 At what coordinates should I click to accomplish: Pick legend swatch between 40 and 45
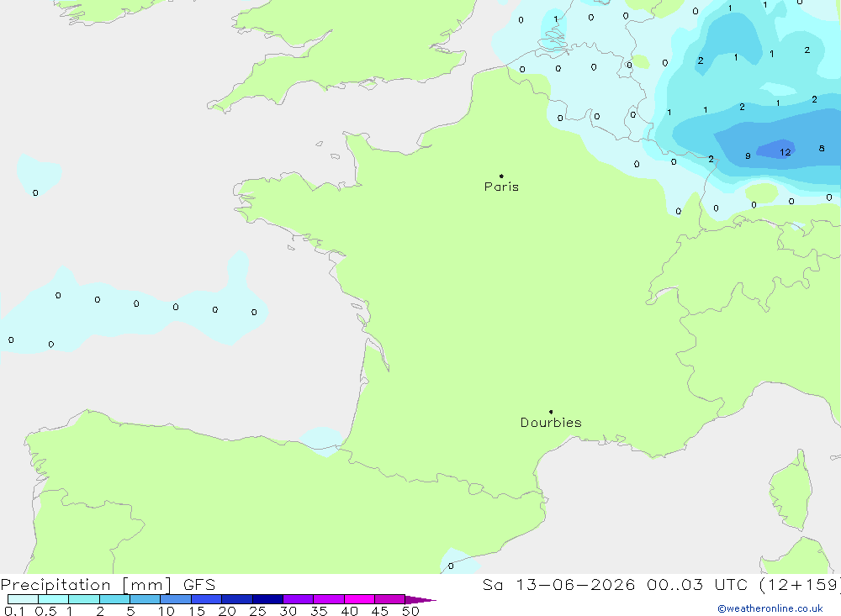tap(359, 599)
